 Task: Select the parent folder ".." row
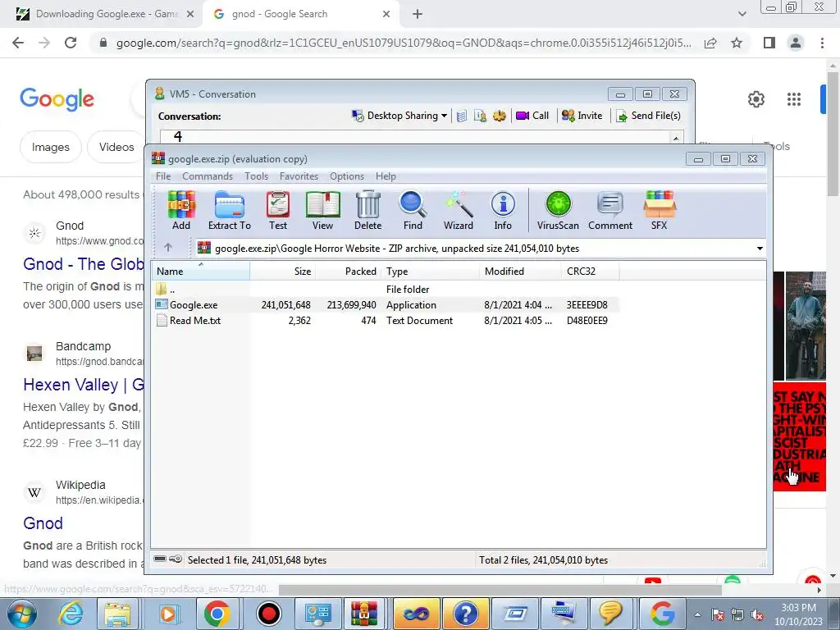tap(386, 290)
